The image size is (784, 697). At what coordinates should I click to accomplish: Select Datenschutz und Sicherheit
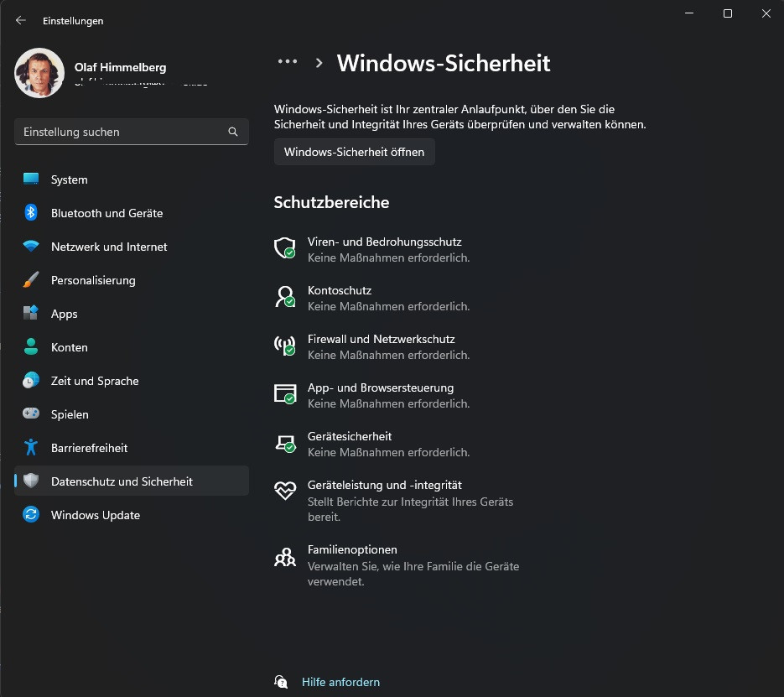(132, 481)
